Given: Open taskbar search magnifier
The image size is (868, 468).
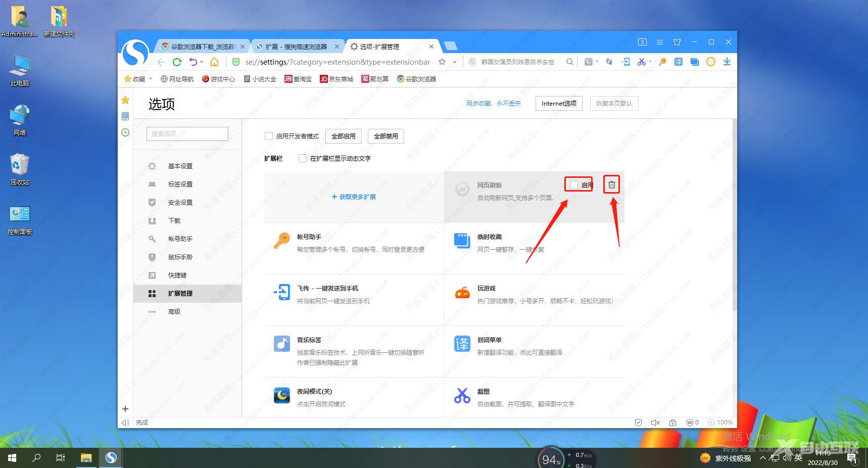Looking at the screenshot, I should [36, 458].
